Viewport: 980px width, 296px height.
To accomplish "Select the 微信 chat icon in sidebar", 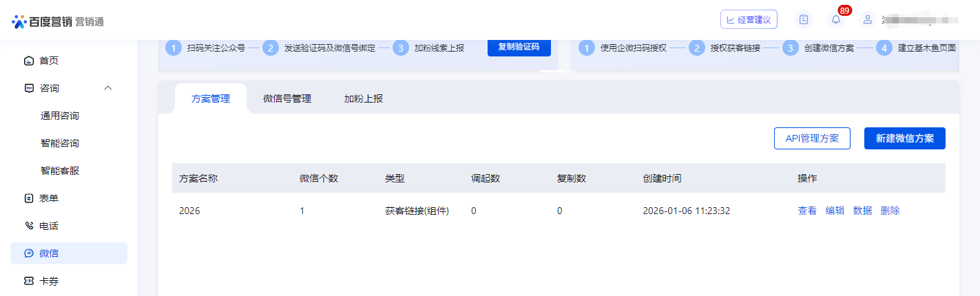I will pos(29,253).
